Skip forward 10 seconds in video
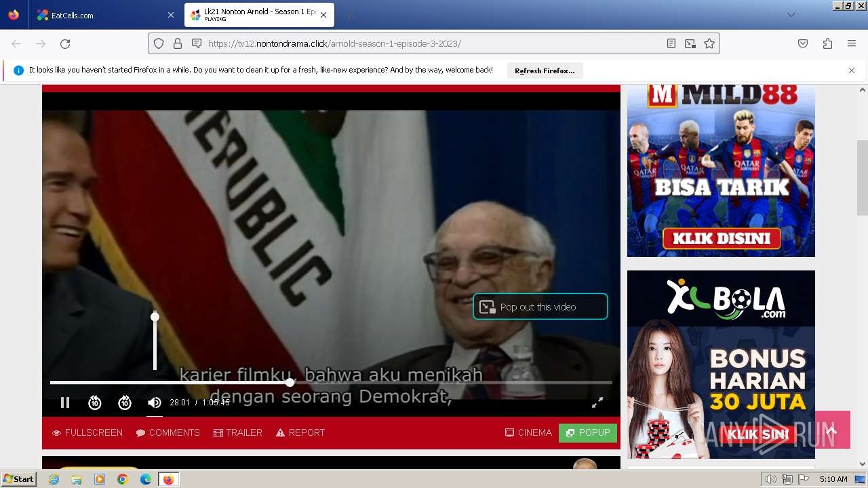868x488 pixels. [125, 403]
